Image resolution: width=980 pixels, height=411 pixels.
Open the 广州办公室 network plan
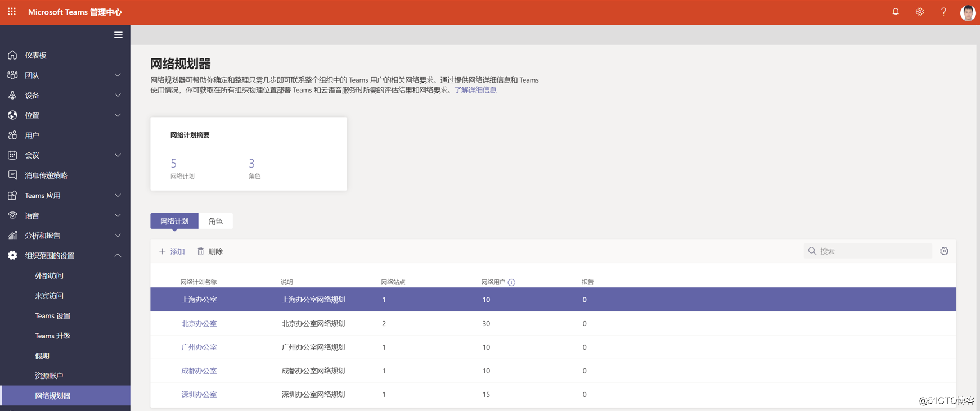(x=199, y=347)
